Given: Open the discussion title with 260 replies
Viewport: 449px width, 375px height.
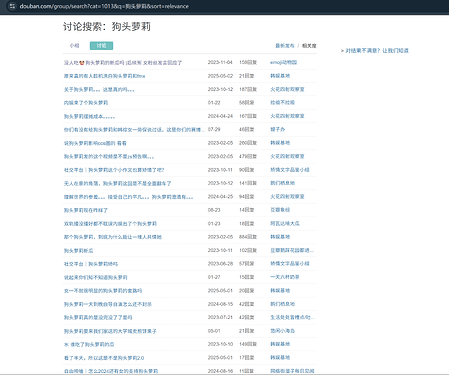Looking at the screenshot, I should (x=95, y=143).
